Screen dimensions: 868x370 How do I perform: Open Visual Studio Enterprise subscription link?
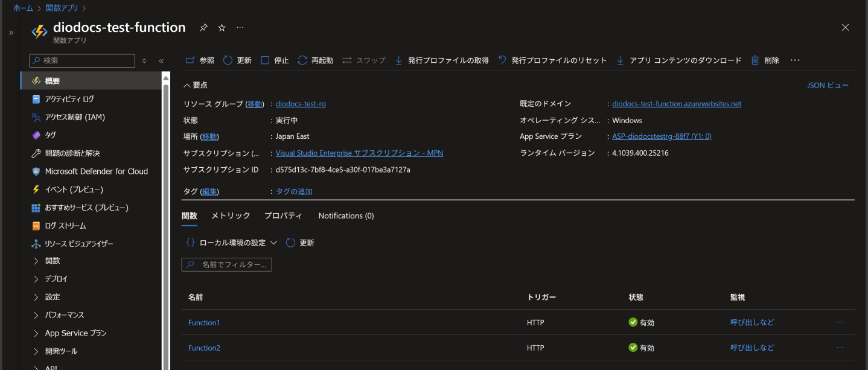click(359, 153)
